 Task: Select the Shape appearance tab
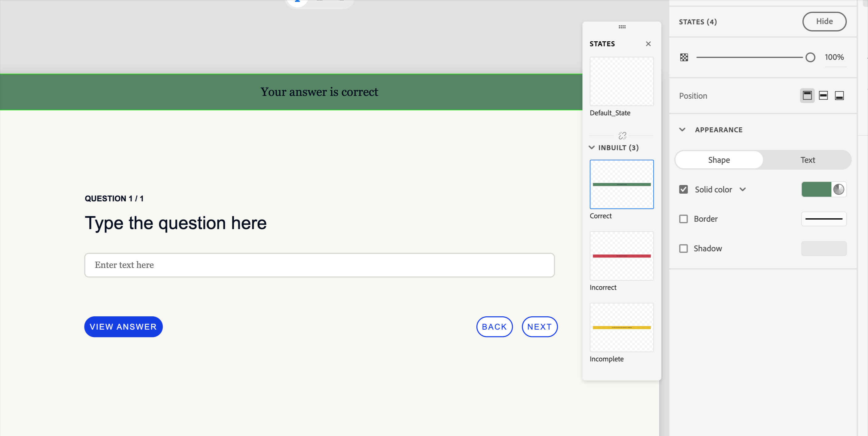pyautogui.click(x=719, y=160)
